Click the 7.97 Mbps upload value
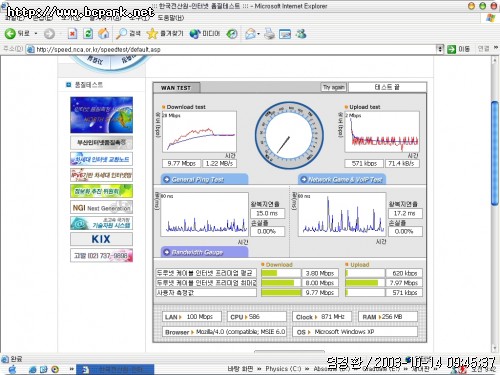This screenshot has width=500, height=375. coord(404,283)
